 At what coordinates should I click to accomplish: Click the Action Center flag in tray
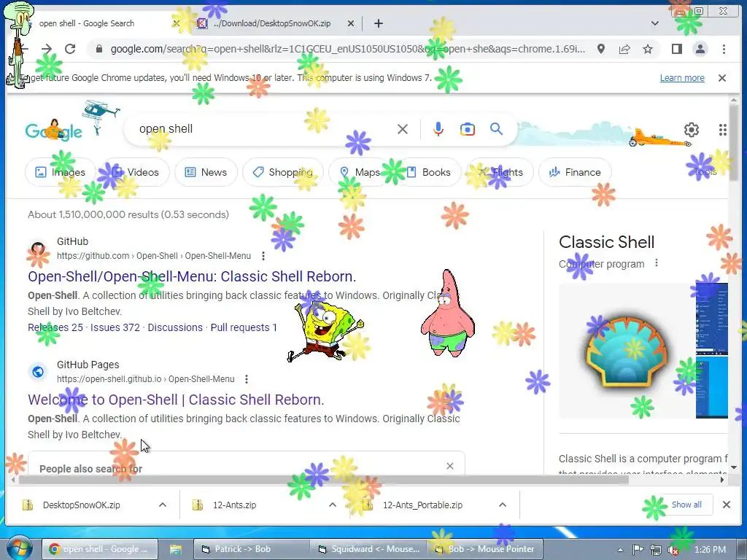click(638, 550)
